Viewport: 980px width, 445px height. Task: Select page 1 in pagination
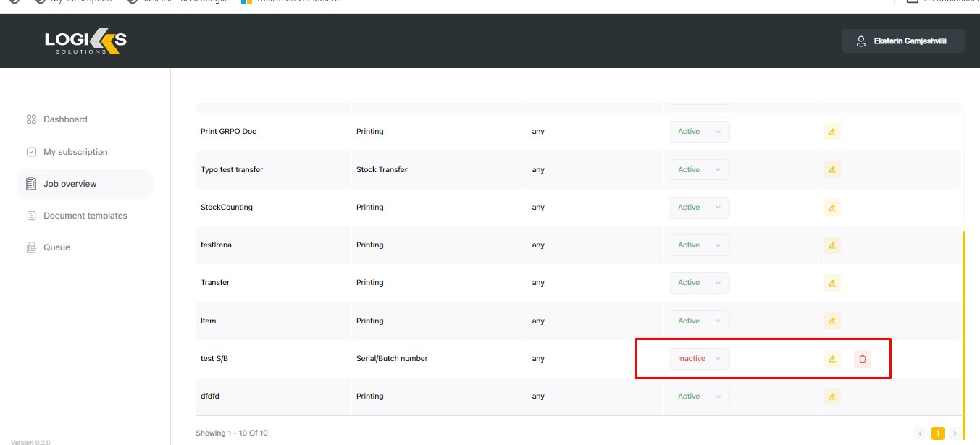pyautogui.click(x=937, y=433)
